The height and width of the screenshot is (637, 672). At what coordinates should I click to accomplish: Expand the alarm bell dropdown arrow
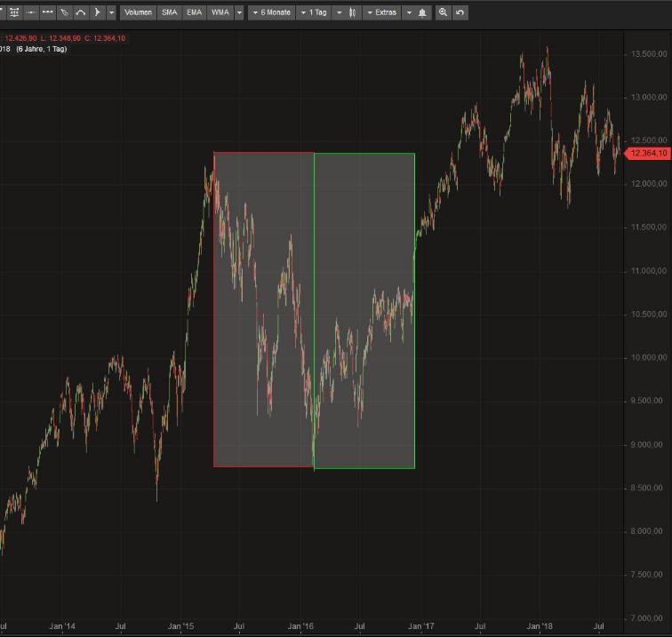point(409,12)
